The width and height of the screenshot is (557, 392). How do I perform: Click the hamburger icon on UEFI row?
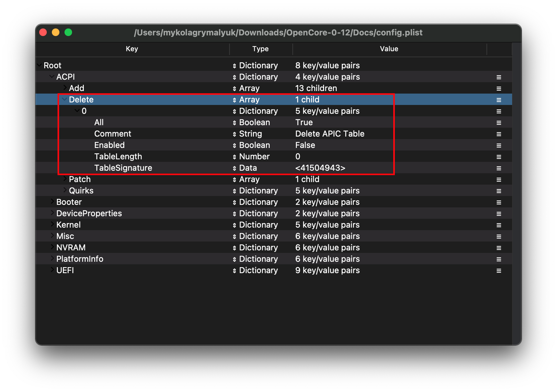(x=499, y=271)
